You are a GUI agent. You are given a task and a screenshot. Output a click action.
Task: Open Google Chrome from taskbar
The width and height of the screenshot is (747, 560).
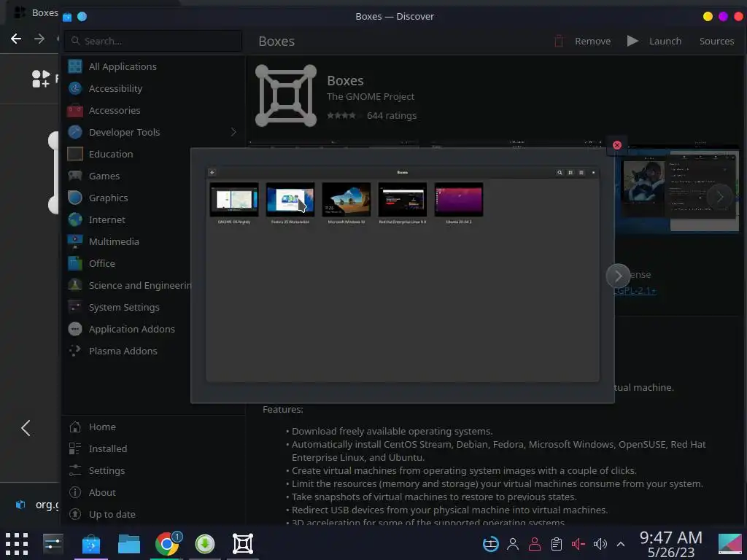168,544
